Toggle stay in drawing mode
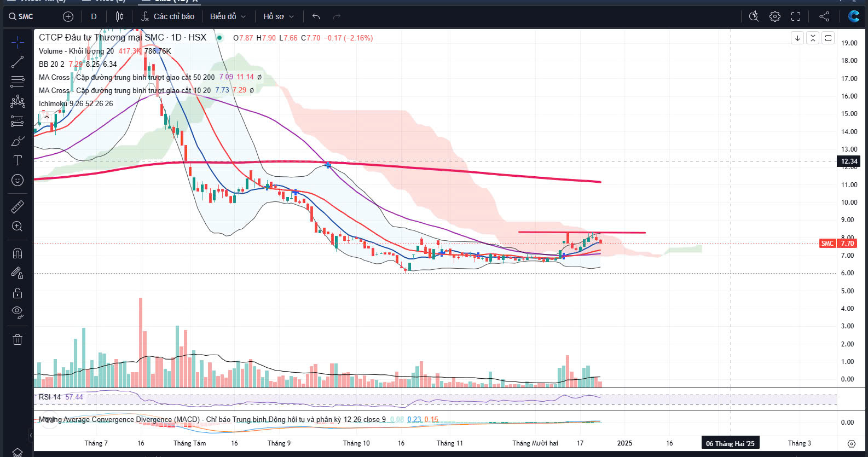 coord(18,273)
